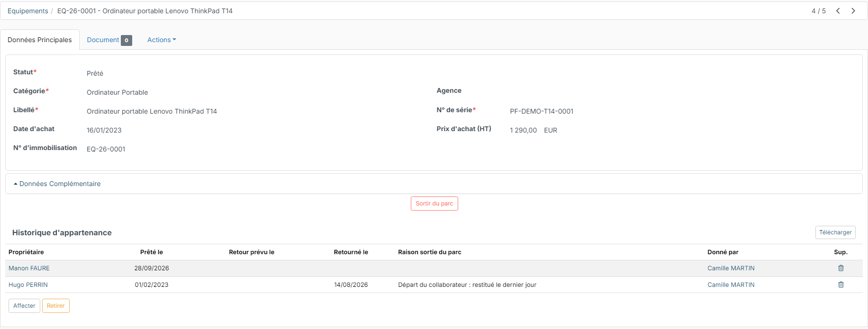Image resolution: width=868 pixels, height=329 pixels.
Task: Open owner Manon FAURE link
Action: pos(29,268)
